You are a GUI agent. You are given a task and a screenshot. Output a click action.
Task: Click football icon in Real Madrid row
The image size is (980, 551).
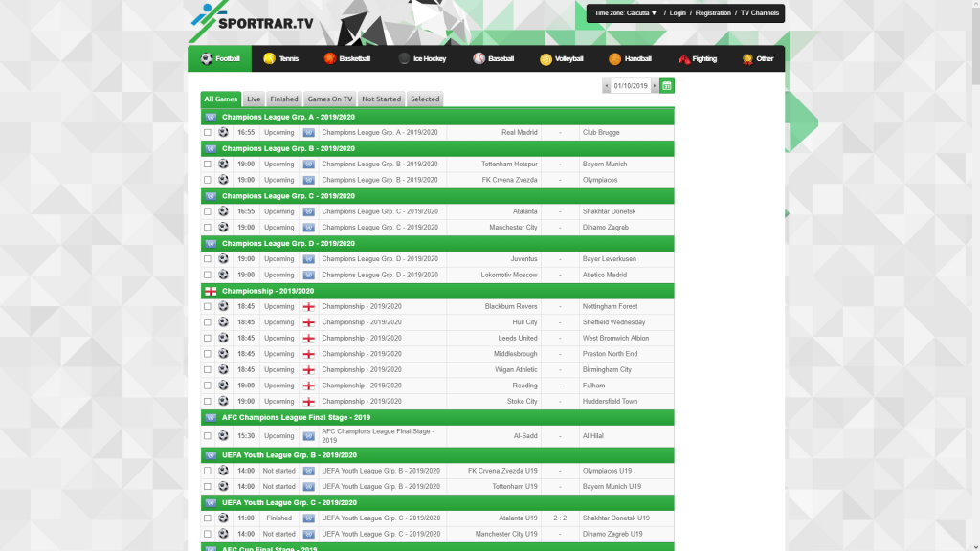[223, 132]
